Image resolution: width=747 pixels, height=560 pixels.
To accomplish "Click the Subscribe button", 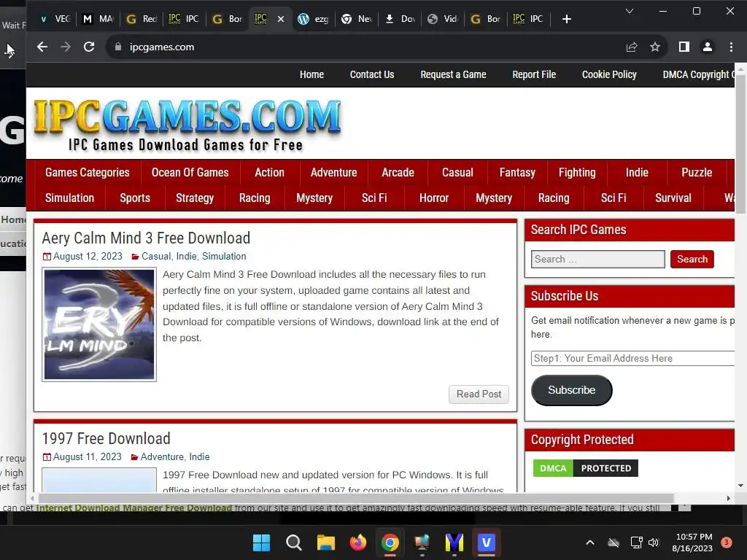I will (572, 390).
